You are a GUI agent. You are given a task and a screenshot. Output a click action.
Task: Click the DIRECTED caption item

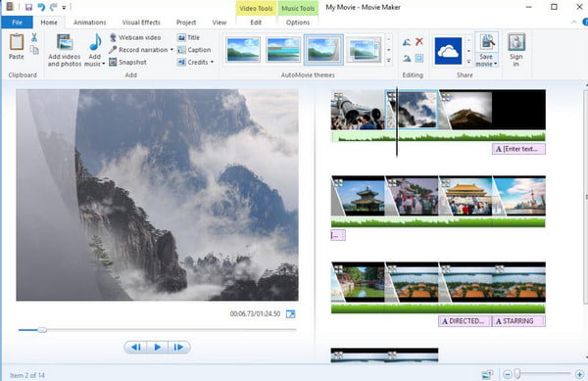pos(465,321)
